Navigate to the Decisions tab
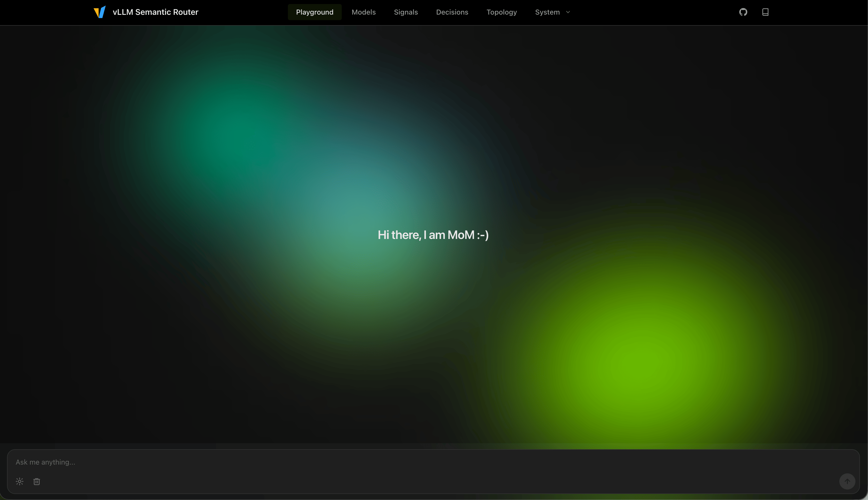The width and height of the screenshot is (868, 500). 452,12
